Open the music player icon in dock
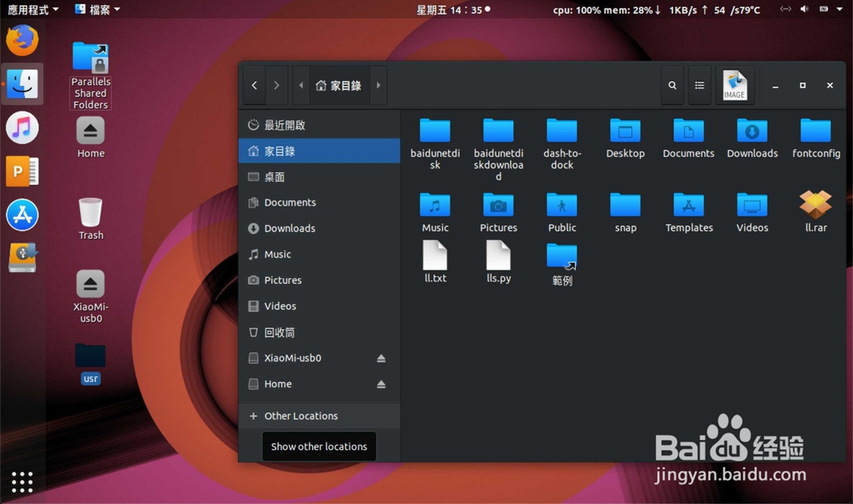This screenshot has width=853, height=504. click(x=22, y=128)
